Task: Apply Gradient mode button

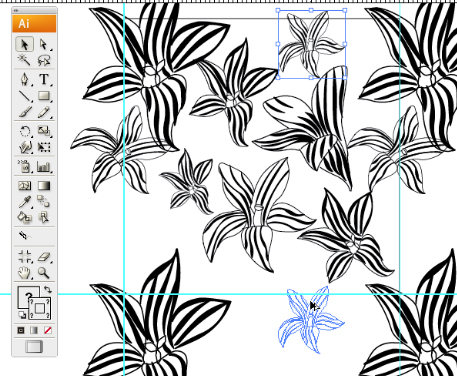Action: tap(34, 330)
